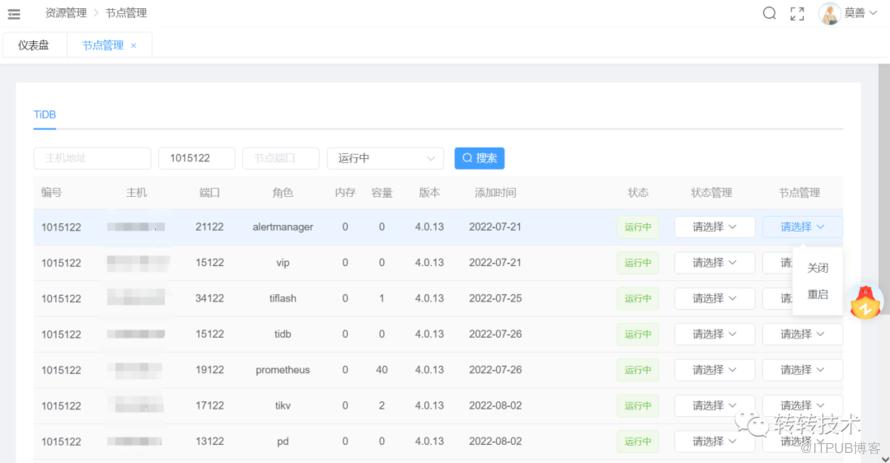The width and height of the screenshot is (890, 463).
Task: Click the 2022-07-25 date cell
Action: click(x=495, y=298)
